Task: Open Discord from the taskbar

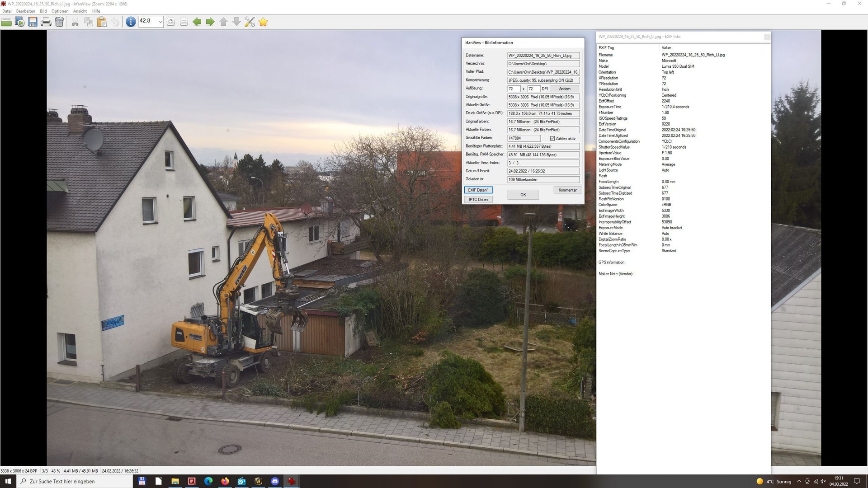Action: coord(275,481)
